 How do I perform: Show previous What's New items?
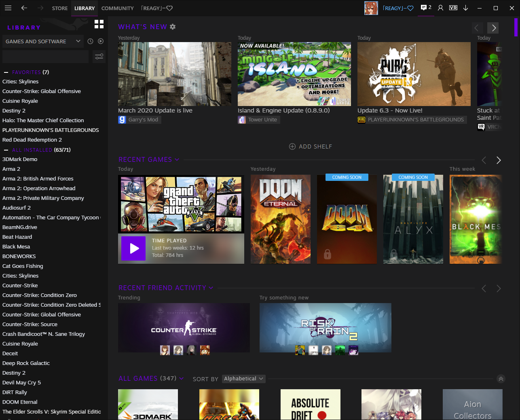(477, 28)
